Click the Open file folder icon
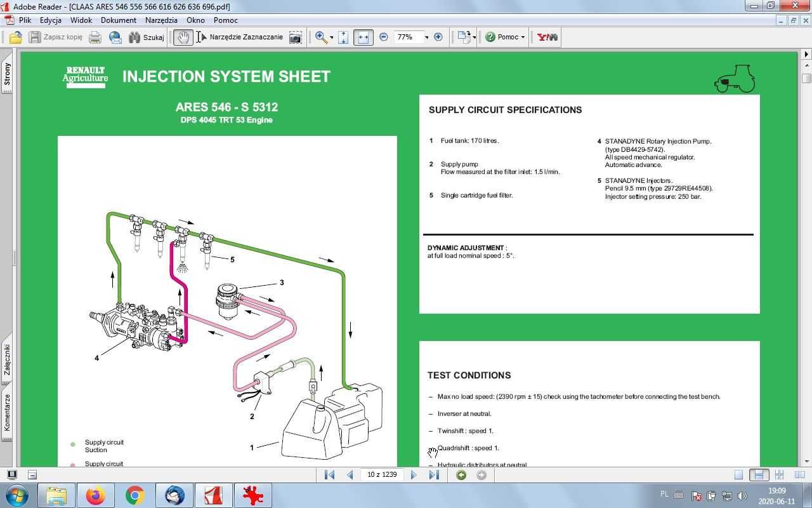Image resolution: width=812 pixels, height=508 pixels. click(x=15, y=37)
